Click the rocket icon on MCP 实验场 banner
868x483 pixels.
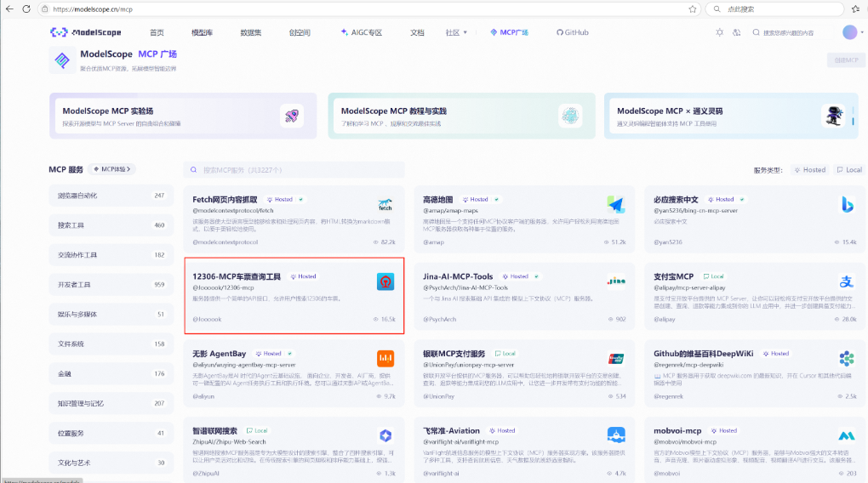292,116
